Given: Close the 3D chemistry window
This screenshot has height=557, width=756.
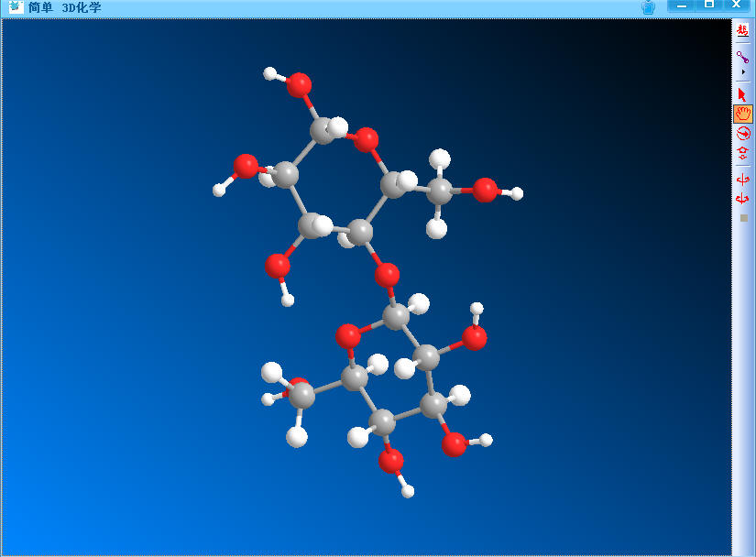Looking at the screenshot, I should (x=736, y=5).
